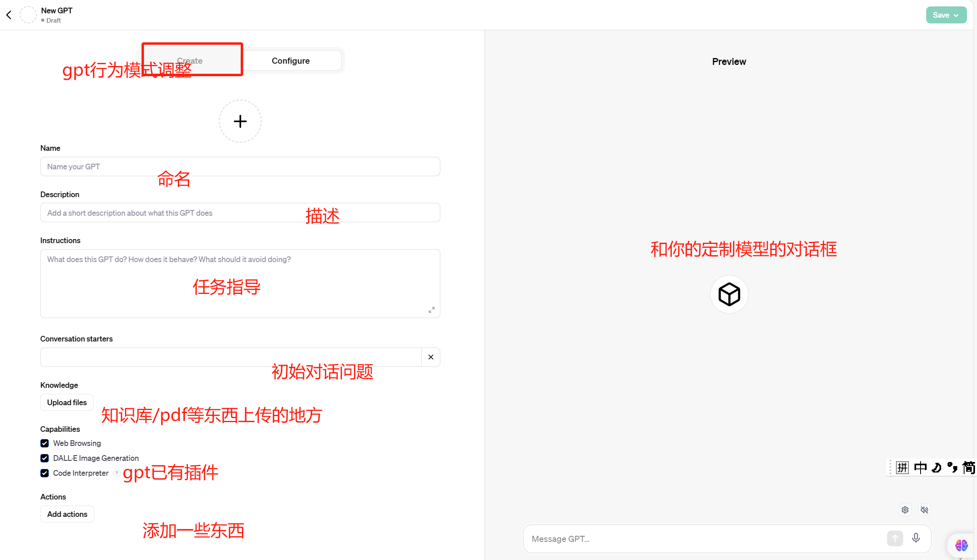This screenshot has width=977, height=560.
Task: Click the Code Interpreter help question mark
Action: pyautogui.click(x=117, y=473)
